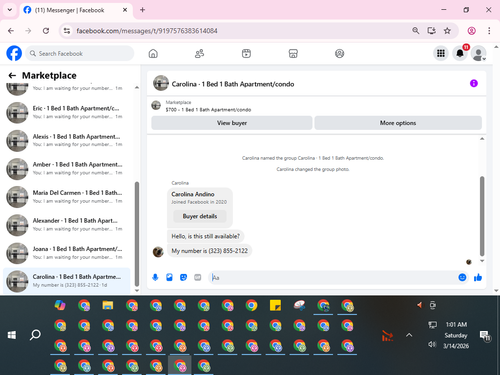Screen dimensions: 500x375
Task: Show hidden system tray icons
Action: (409, 335)
